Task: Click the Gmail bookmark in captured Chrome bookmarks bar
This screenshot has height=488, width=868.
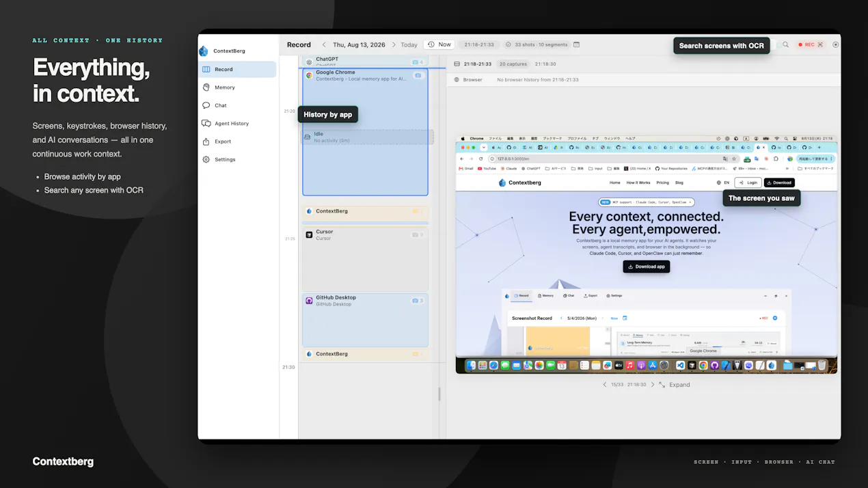Action: pyautogui.click(x=466, y=168)
